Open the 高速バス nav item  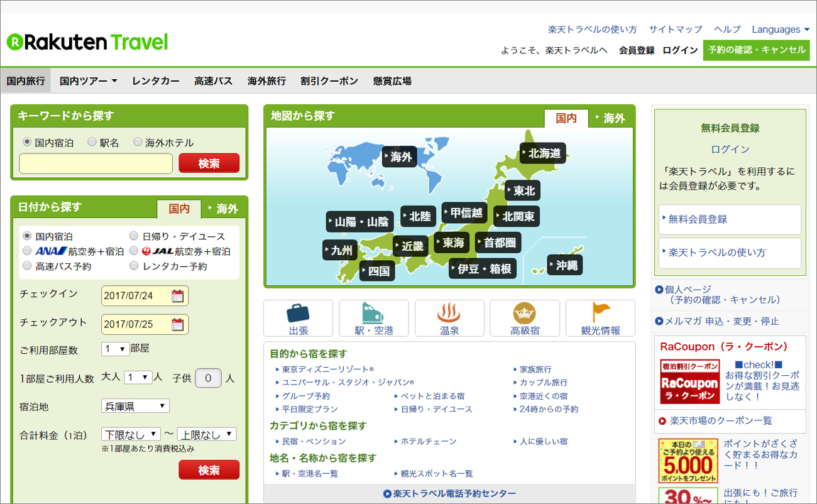click(x=214, y=81)
